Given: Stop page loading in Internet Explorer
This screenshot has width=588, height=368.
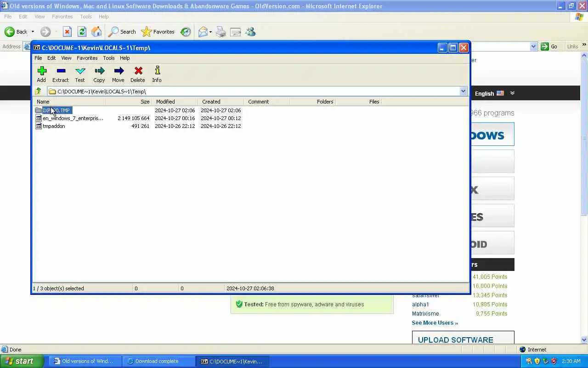Looking at the screenshot, I should pyautogui.click(x=67, y=32).
